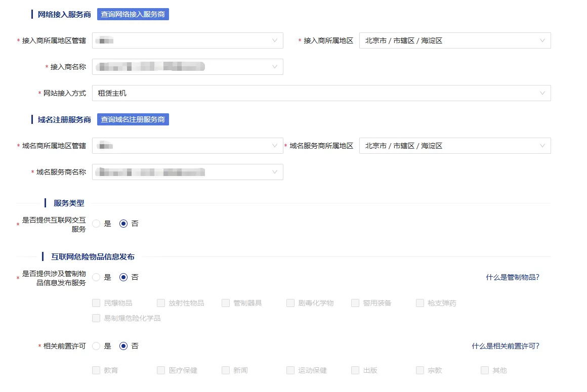展开「域名服务商所属地区」选择框

[454, 146]
